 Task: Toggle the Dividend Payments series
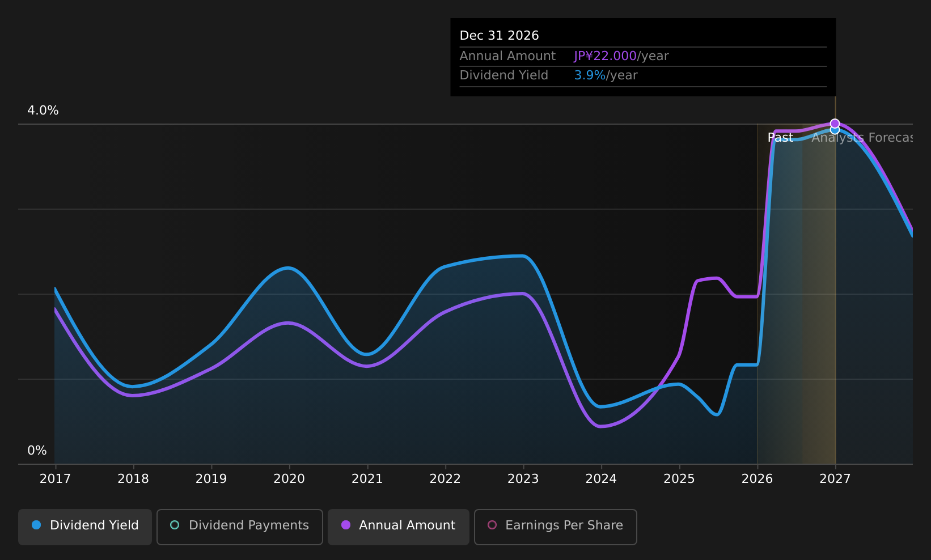(x=240, y=527)
